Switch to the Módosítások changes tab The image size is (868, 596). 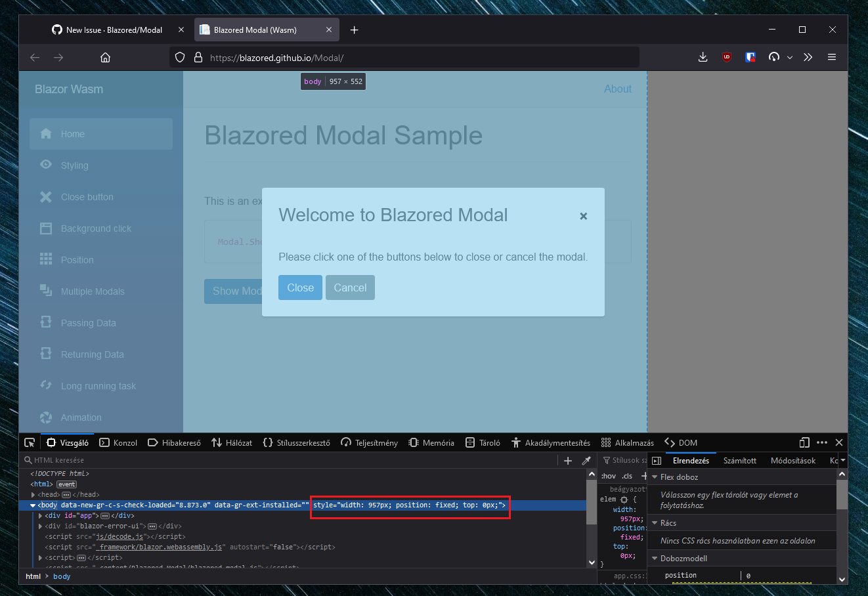[793, 461]
